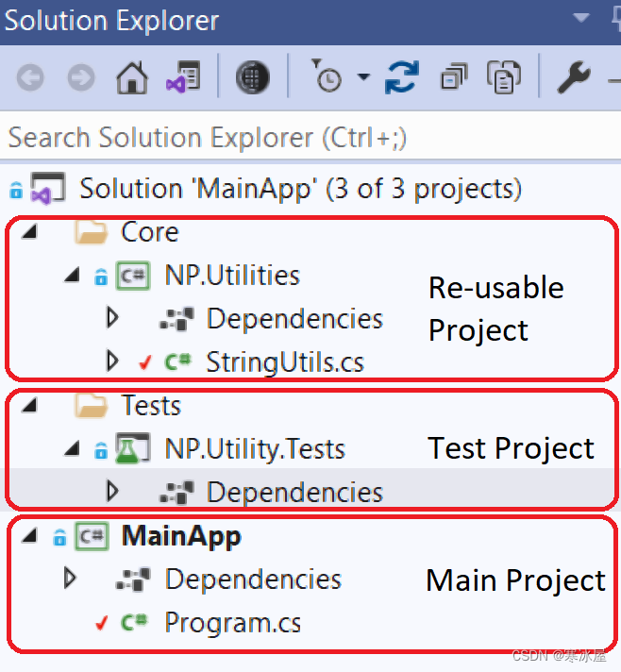Switch between solutions and folder views
This screenshot has width=621, height=672.
click(x=183, y=77)
